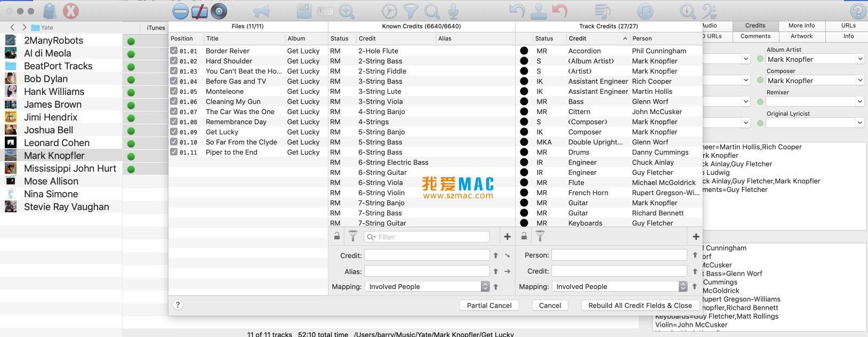This screenshot has width=868, height=337.
Task: Click the Alias input field
Action: coord(427,271)
